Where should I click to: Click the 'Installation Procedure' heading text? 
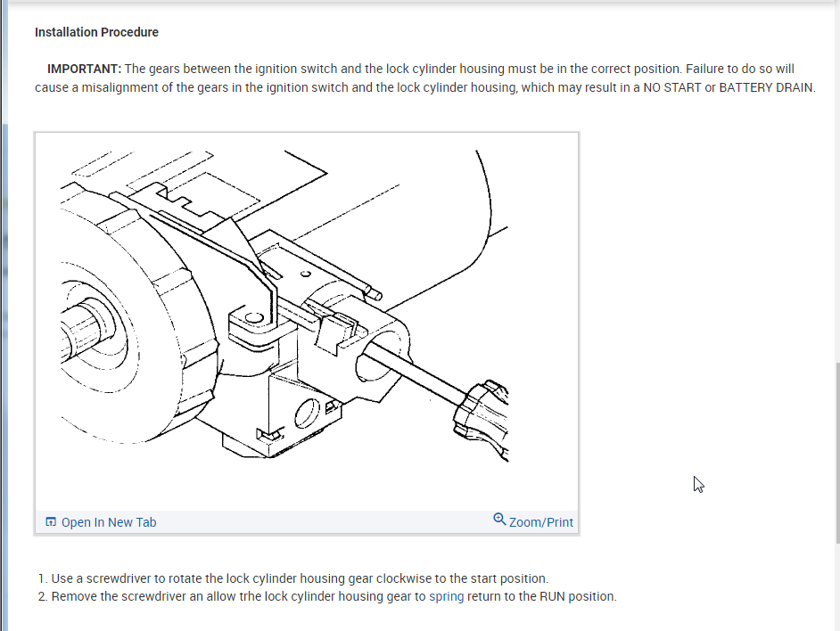(x=96, y=32)
